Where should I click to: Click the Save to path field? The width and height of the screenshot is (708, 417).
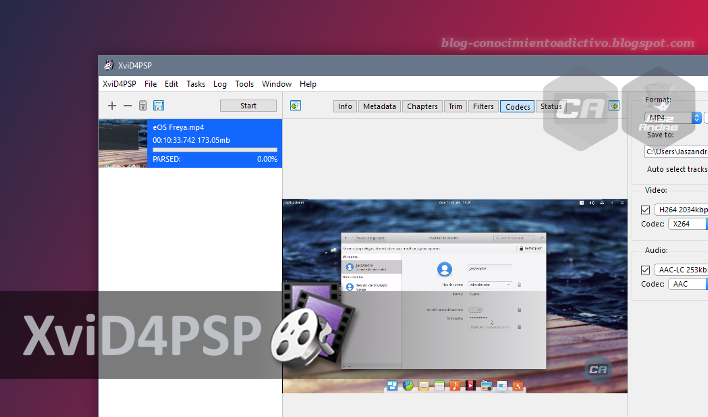tap(676, 152)
